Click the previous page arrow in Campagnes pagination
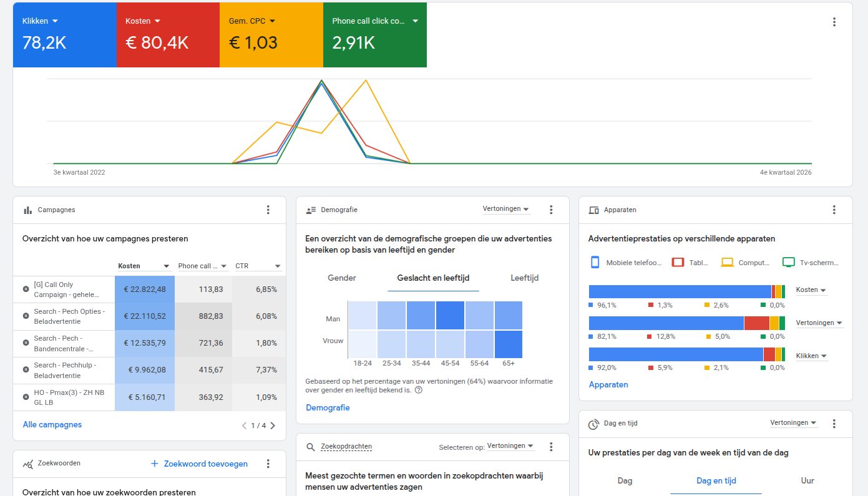The width and height of the screenshot is (868, 496). coord(244,425)
